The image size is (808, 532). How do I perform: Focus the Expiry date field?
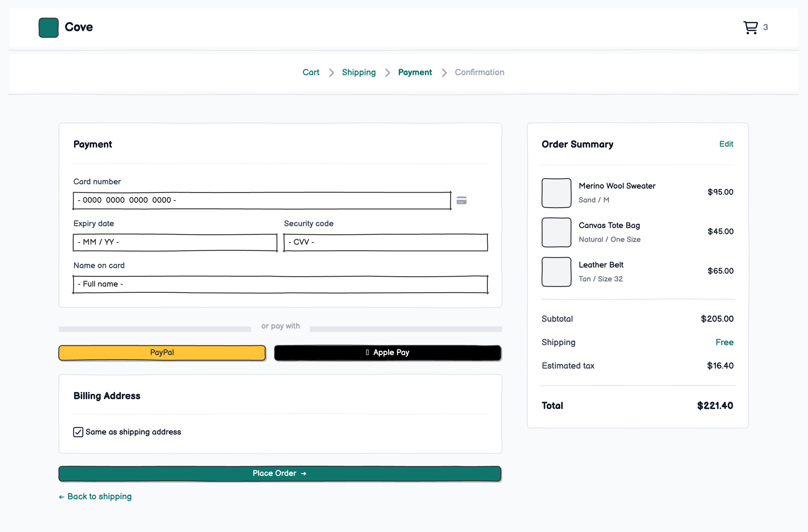point(175,242)
